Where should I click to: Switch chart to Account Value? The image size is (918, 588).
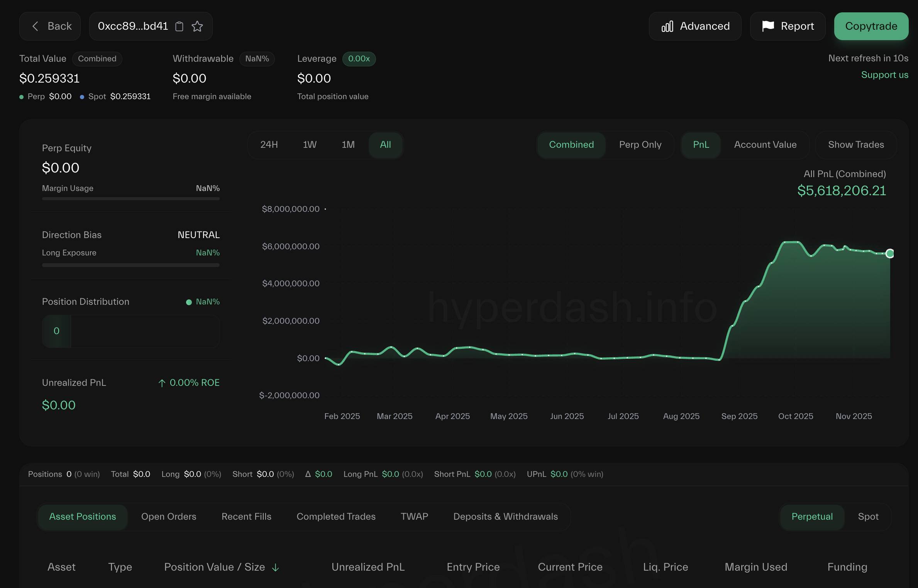pyautogui.click(x=765, y=145)
